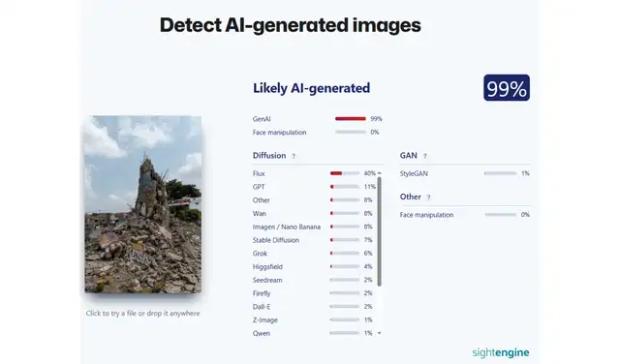
Task: Click the 'Wan' row label
Action: pyautogui.click(x=260, y=213)
